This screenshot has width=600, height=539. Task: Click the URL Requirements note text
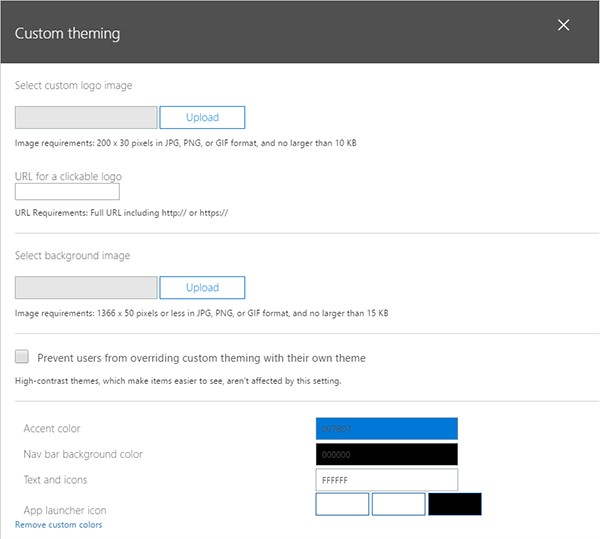[121, 213]
